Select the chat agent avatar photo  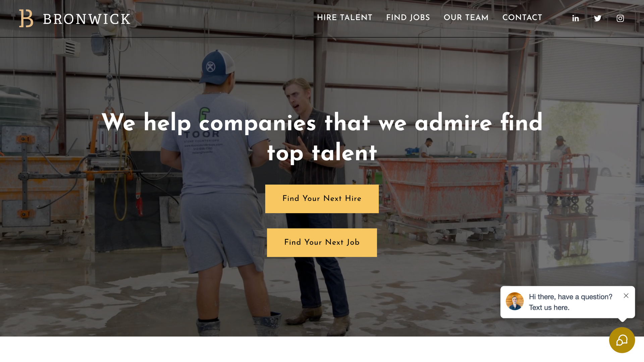click(x=515, y=301)
